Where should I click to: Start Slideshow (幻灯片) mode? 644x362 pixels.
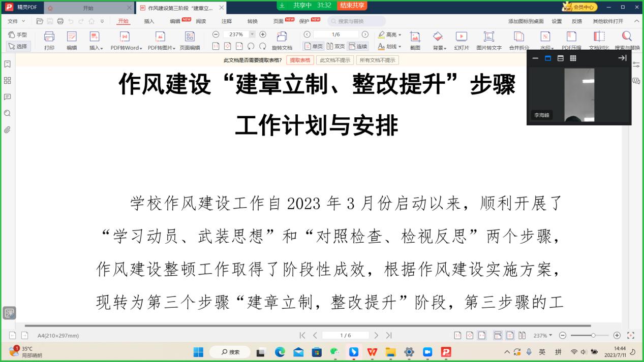461,41
